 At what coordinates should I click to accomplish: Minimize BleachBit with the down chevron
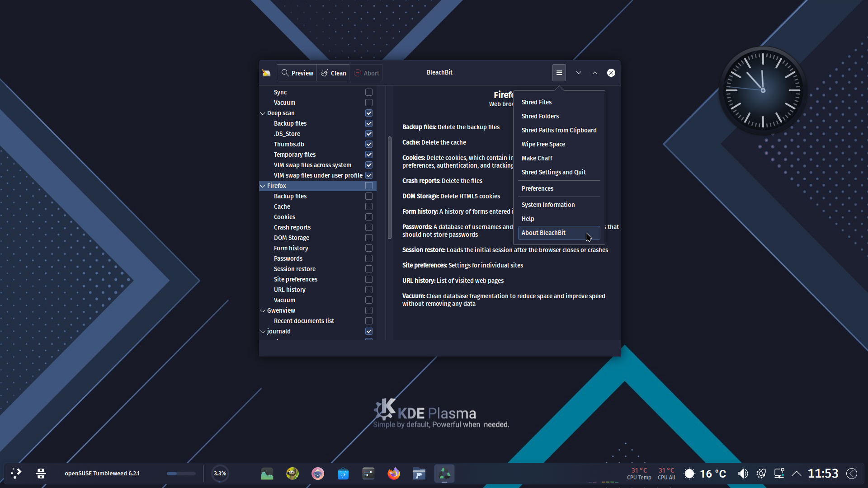coord(579,73)
